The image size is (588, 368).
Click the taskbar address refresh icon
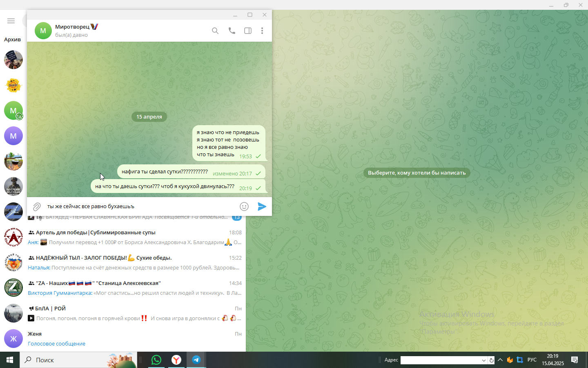tap(492, 360)
